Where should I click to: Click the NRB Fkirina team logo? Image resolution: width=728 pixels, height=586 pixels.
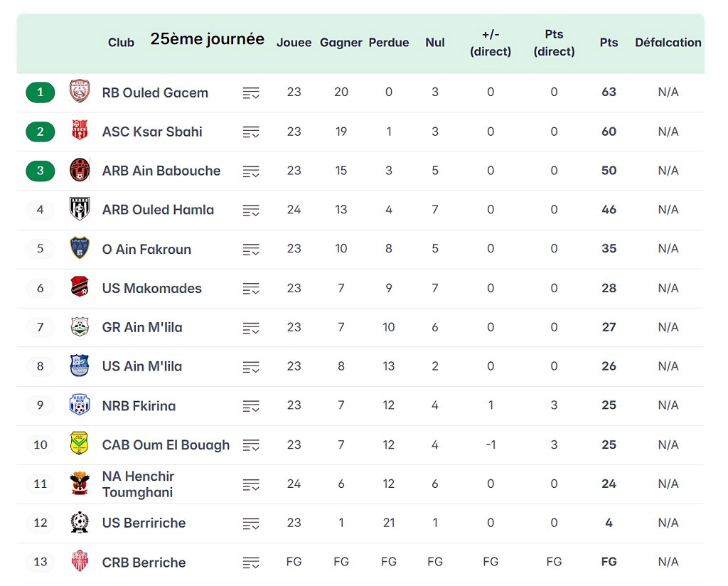(80, 405)
